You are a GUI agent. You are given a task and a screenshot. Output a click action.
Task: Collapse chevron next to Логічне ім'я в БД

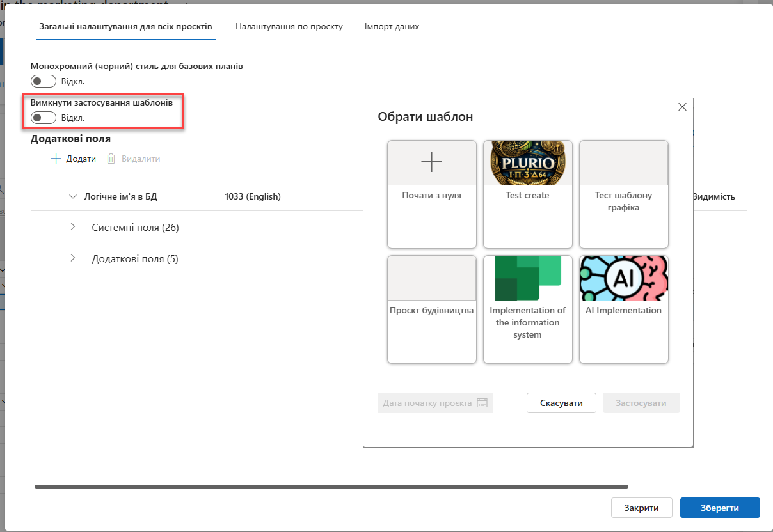tap(72, 196)
